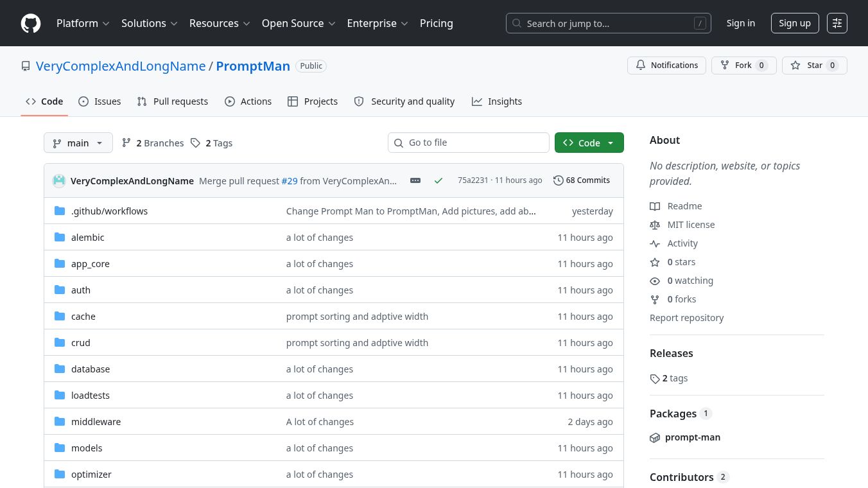This screenshot has height=488, width=868.
Task: Open the Contributors heading link
Action: [690, 477]
